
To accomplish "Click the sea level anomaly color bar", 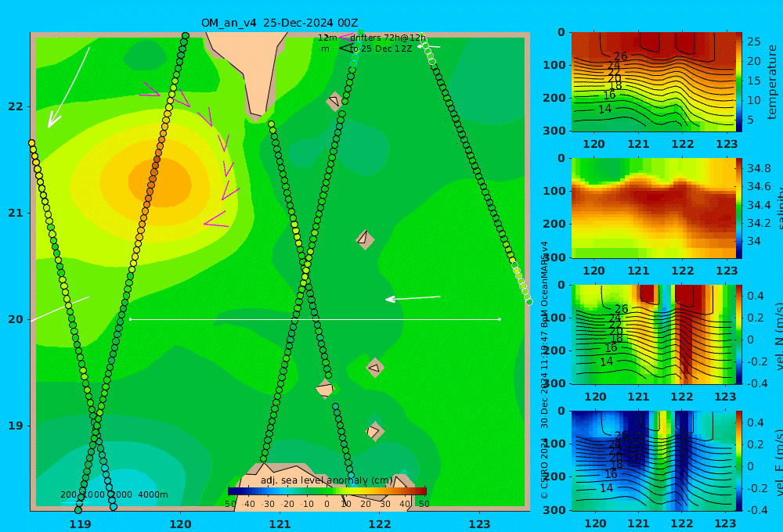I will (327, 491).
